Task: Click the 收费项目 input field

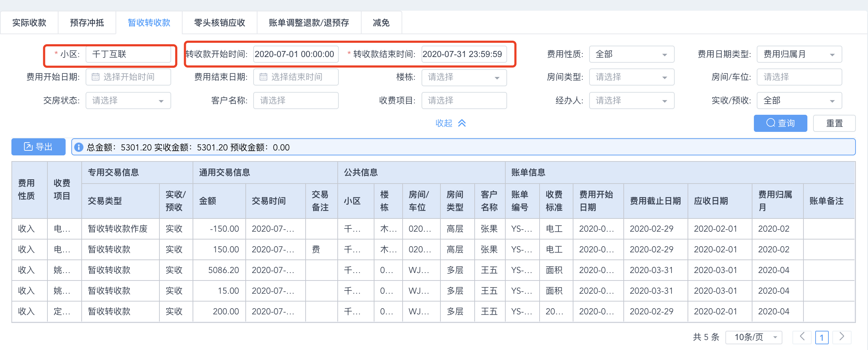Action: [464, 101]
